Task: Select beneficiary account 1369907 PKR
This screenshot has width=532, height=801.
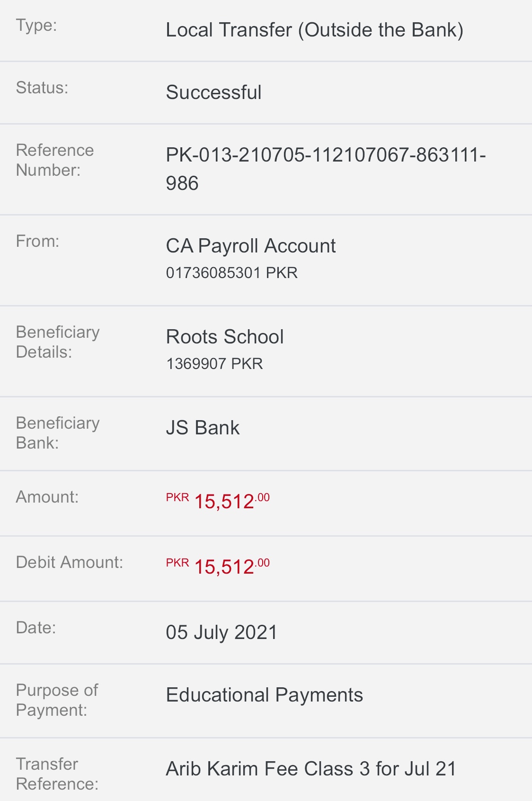Action: 214,364
